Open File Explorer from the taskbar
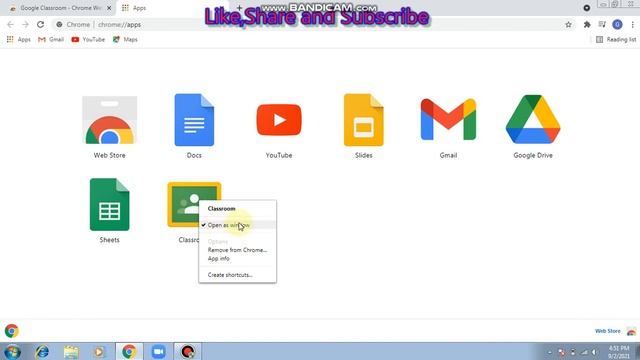The image size is (640, 360). pyautogui.click(x=71, y=352)
